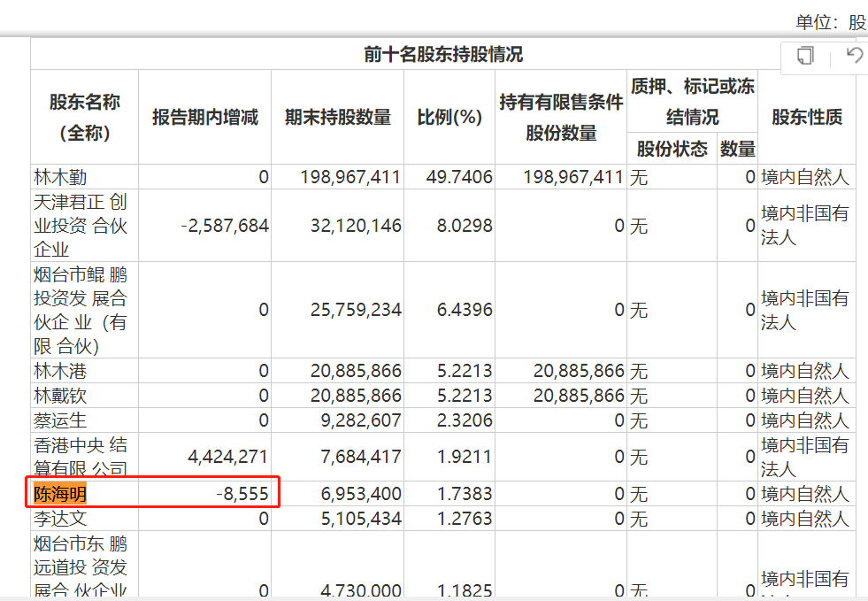Screen dimensions: 868x601
Task: Click shareholder name 蔡运生
Action: 60,420
